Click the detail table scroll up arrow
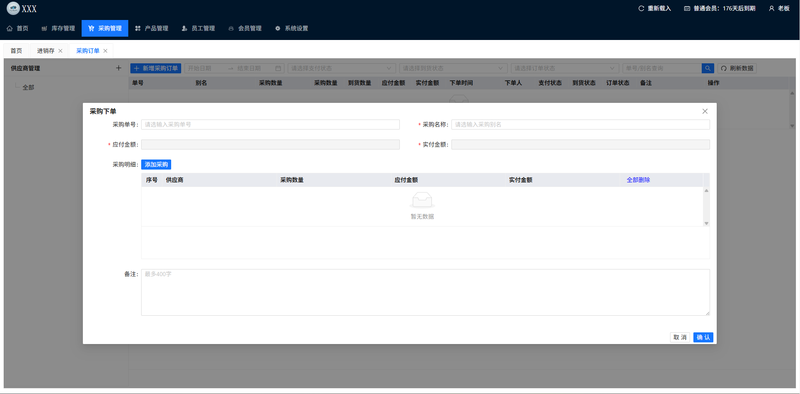800x394 pixels. pos(707,191)
